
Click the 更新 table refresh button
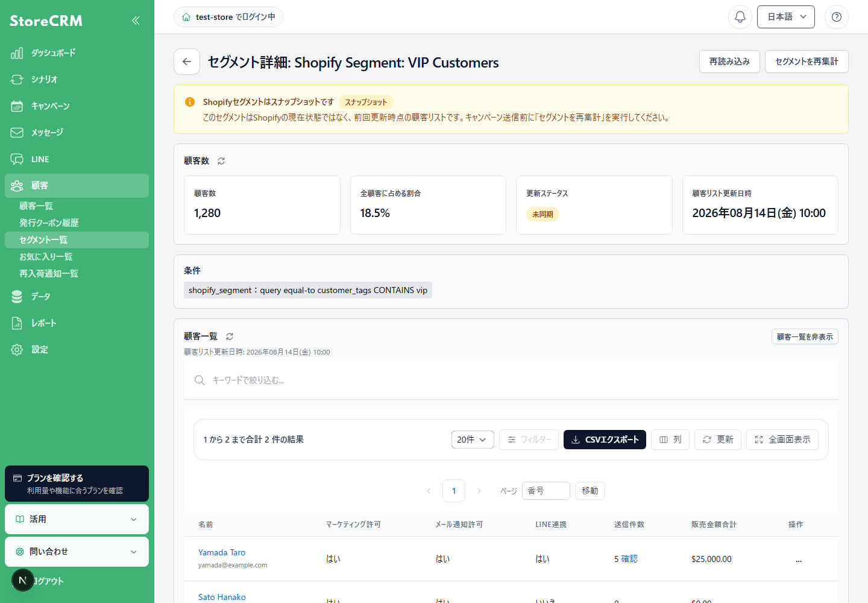click(718, 440)
